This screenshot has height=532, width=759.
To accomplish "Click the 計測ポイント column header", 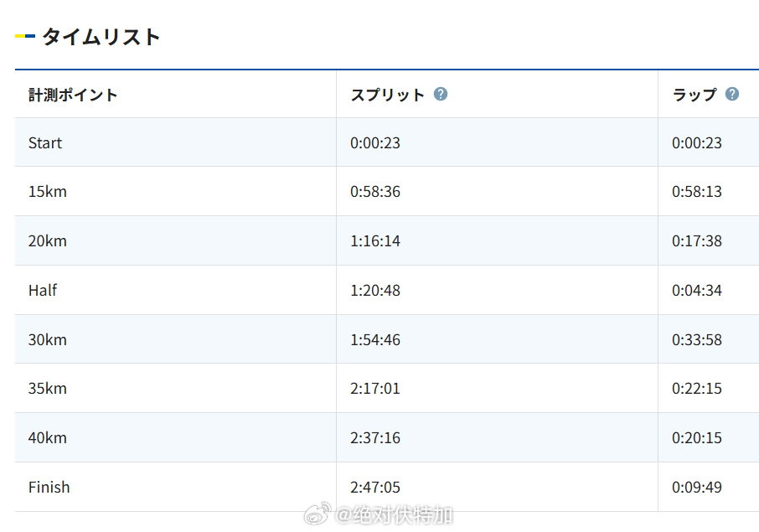I will pyautogui.click(x=73, y=95).
